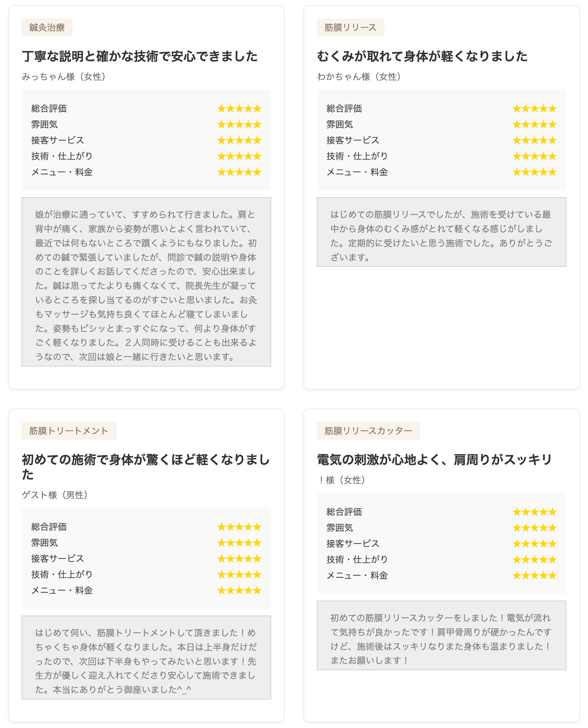Viewport: 588px width, 728px height.
Task: Open review titled むくみが取れて身体が軽くなりました
Action: (x=422, y=56)
